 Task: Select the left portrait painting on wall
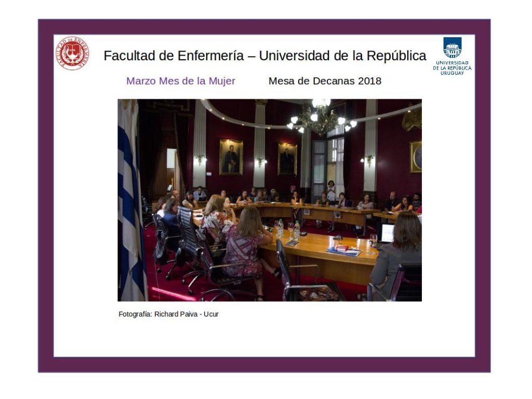(x=231, y=156)
